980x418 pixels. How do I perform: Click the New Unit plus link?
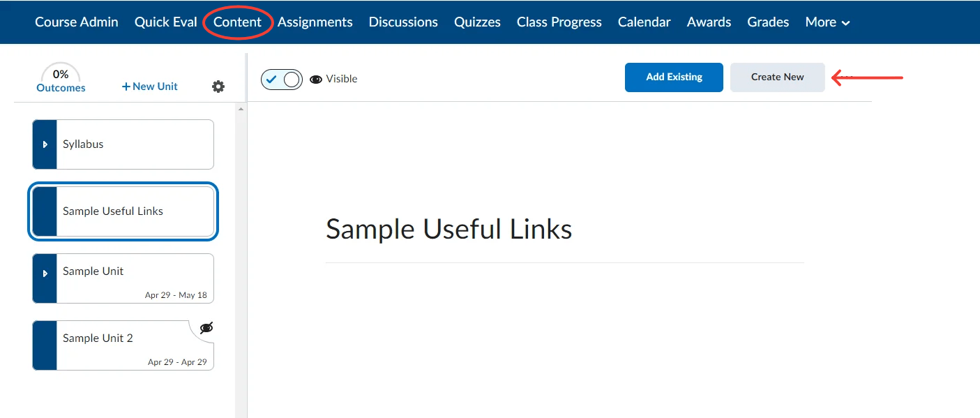[x=150, y=87]
